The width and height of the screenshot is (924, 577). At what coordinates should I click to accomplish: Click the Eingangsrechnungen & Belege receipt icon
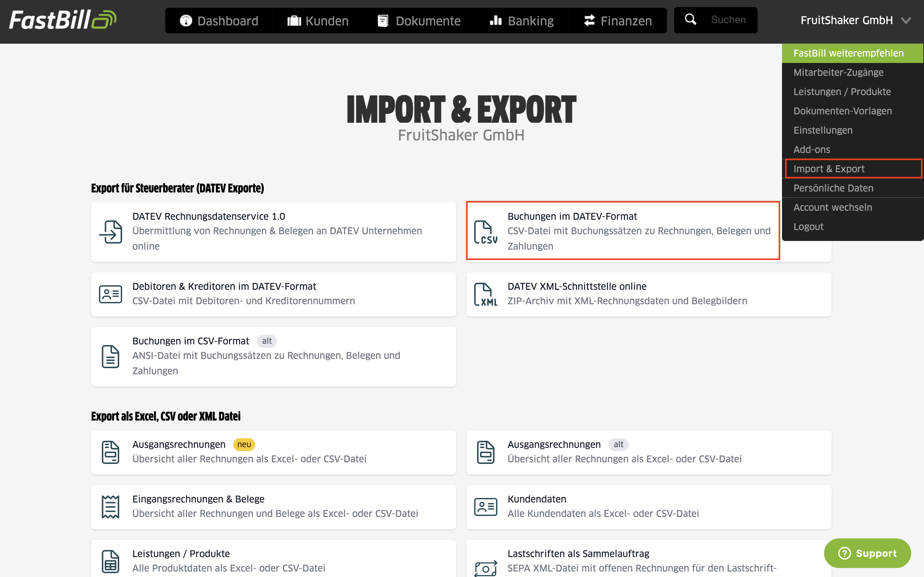(111, 507)
